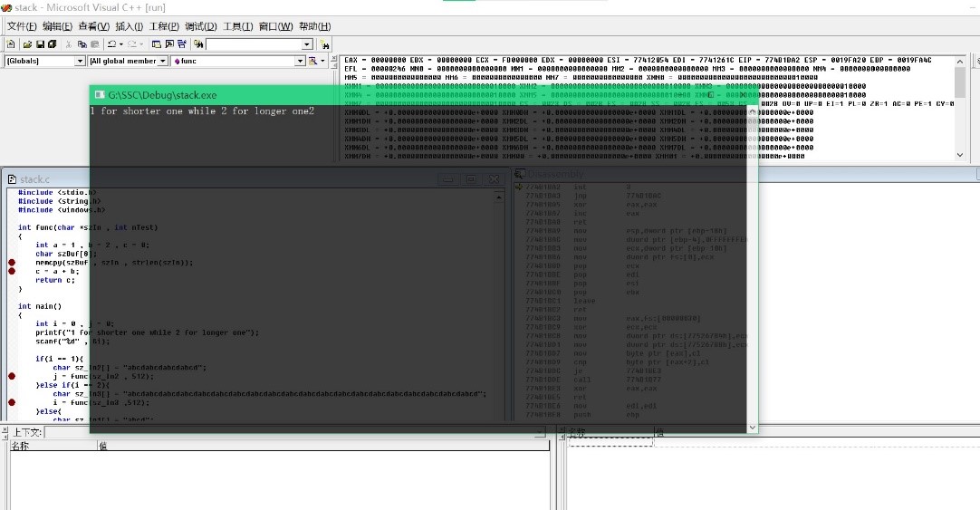Click the Save floppy disk icon
The height and width of the screenshot is (510, 980).
coord(40,44)
